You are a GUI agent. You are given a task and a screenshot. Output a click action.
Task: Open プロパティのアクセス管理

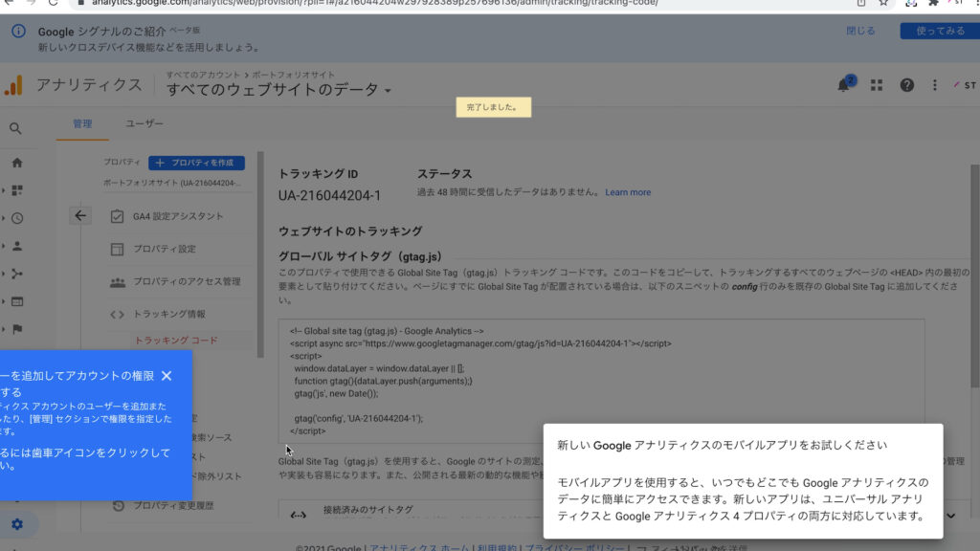click(187, 282)
